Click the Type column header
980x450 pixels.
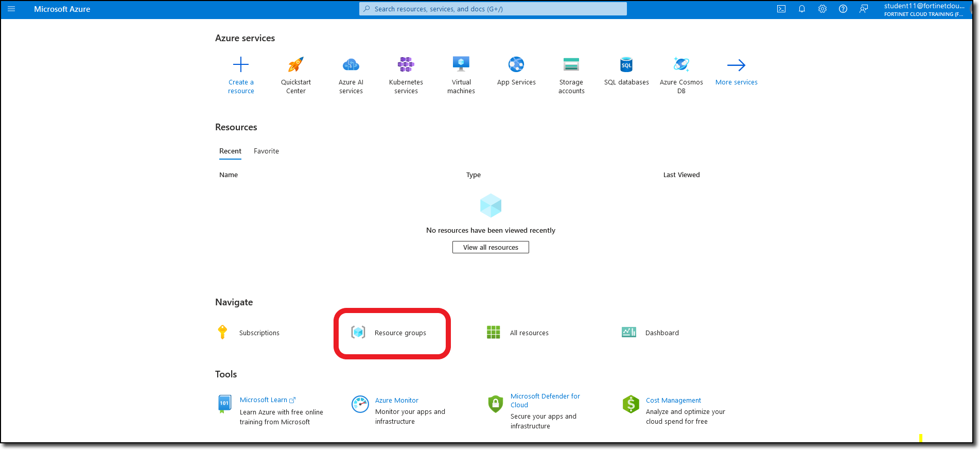tap(474, 175)
